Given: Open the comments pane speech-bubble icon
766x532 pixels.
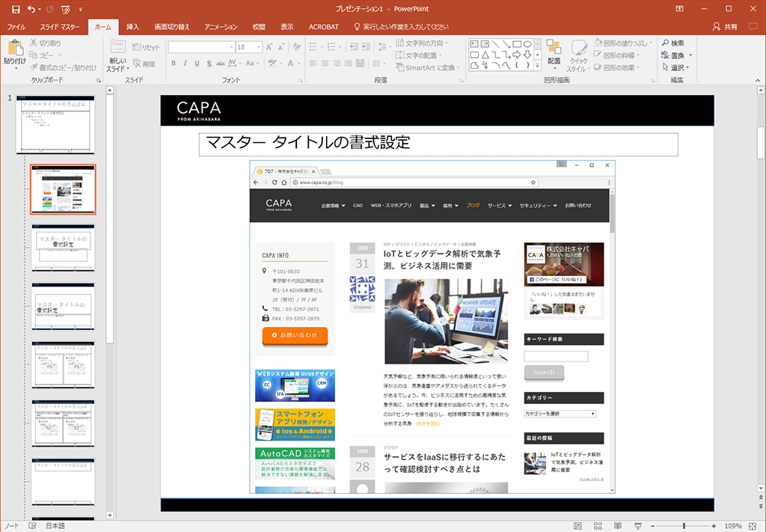Looking at the screenshot, I should [753, 26].
